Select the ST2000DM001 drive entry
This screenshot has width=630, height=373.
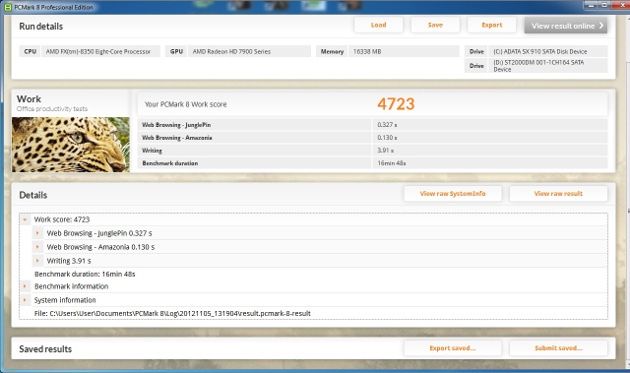536,66
